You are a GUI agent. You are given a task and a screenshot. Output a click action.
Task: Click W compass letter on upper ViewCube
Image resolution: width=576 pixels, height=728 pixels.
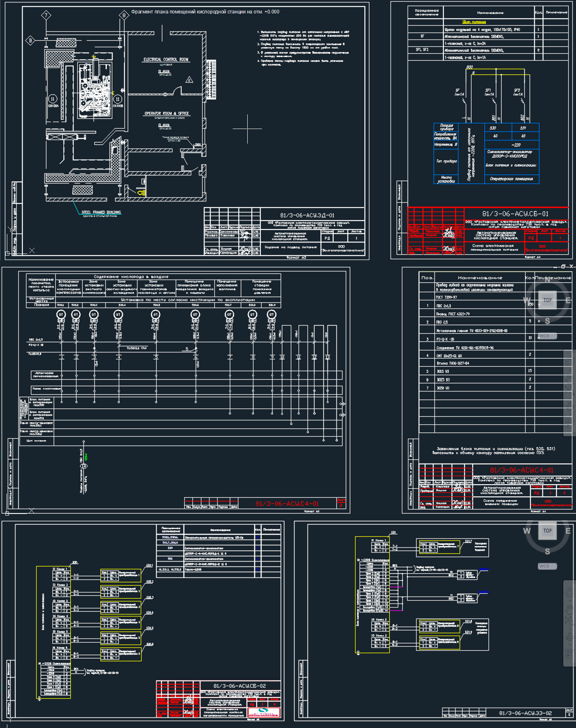(527, 300)
